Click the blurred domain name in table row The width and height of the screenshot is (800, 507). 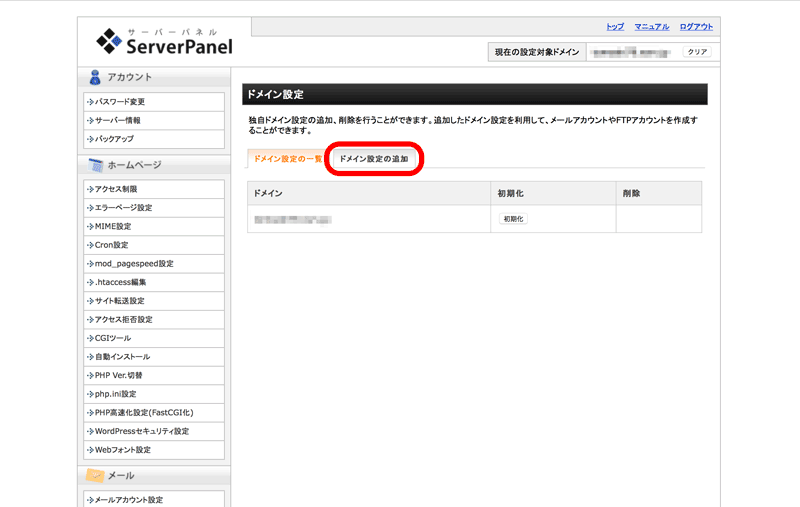coord(293,220)
